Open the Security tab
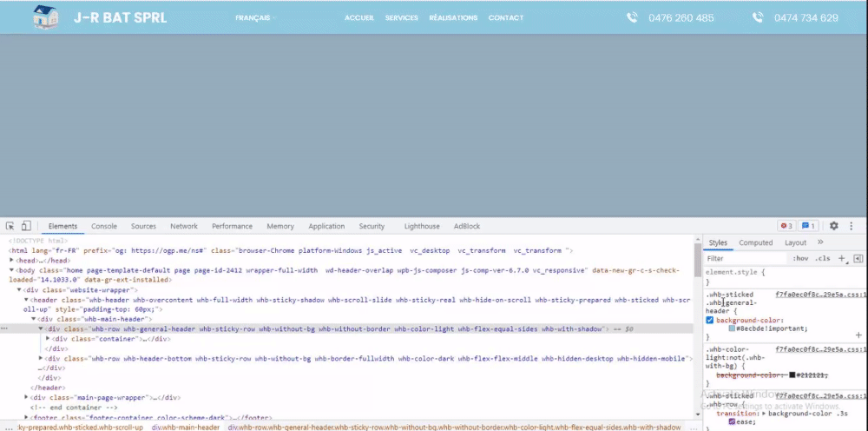868x431 pixels. click(372, 226)
